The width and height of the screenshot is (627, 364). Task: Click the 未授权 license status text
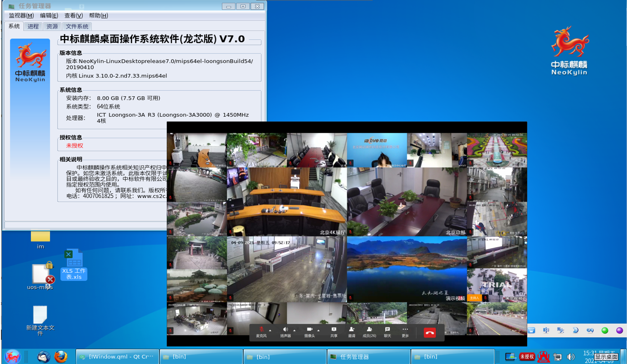click(75, 146)
